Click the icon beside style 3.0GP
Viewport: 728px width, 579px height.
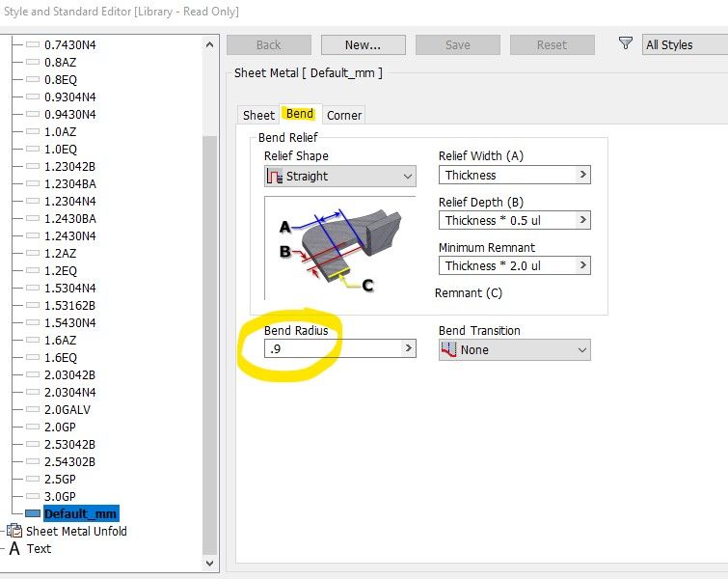[33, 496]
